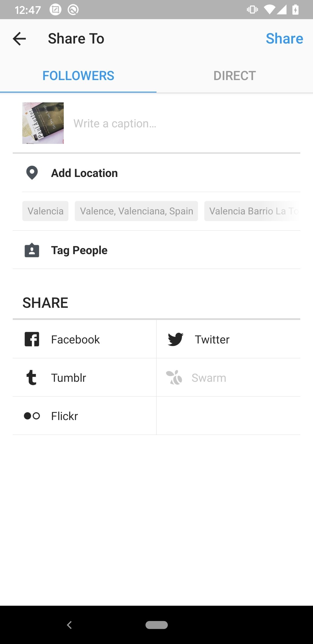The width and height of the screenshot is (313, 644).
Task: Pick Valence, Valenciana, Spain suggestion
Action: [137, 211]
